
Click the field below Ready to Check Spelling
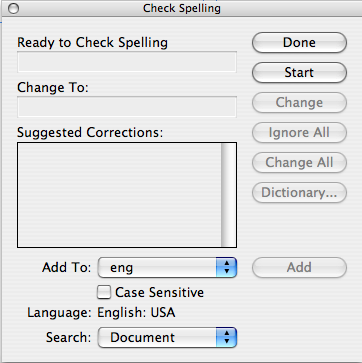pyautogui.click(x=127, y=62)
